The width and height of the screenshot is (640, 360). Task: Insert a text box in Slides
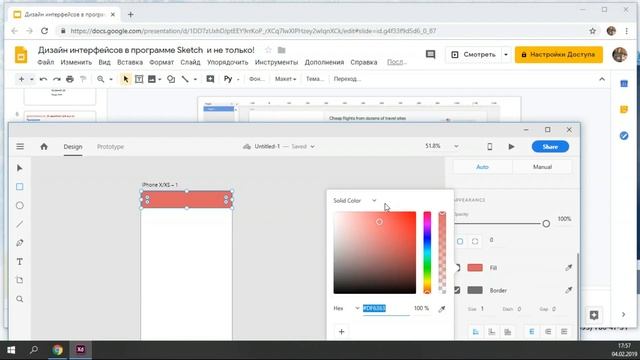(x=139, y=79)
